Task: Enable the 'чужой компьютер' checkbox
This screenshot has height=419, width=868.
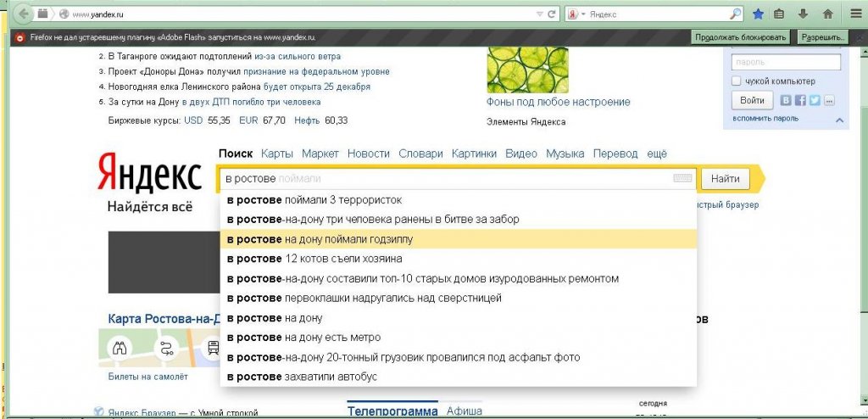Action: point(736,81)
